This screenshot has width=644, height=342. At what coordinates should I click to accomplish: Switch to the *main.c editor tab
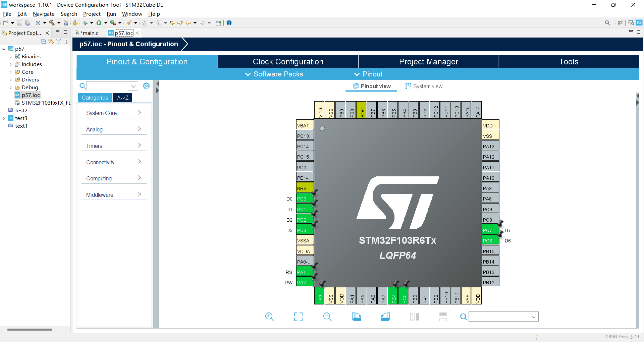(89, 33)
